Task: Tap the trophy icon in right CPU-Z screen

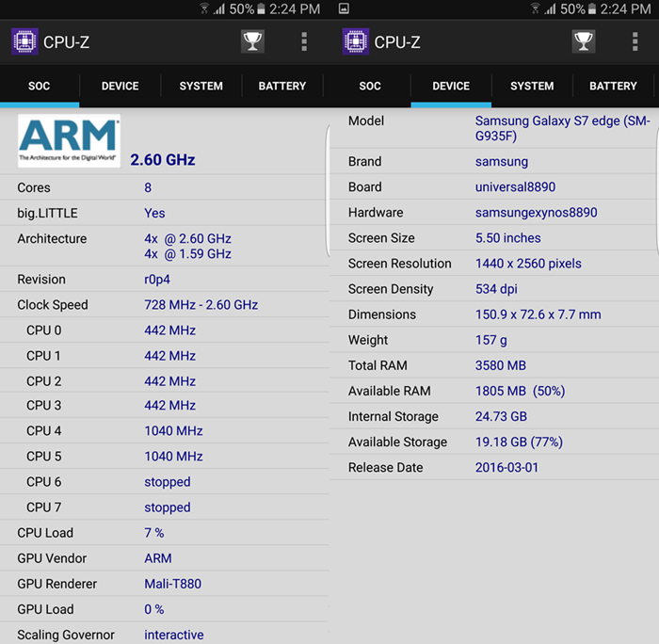Action: click(x=584, y=41)
